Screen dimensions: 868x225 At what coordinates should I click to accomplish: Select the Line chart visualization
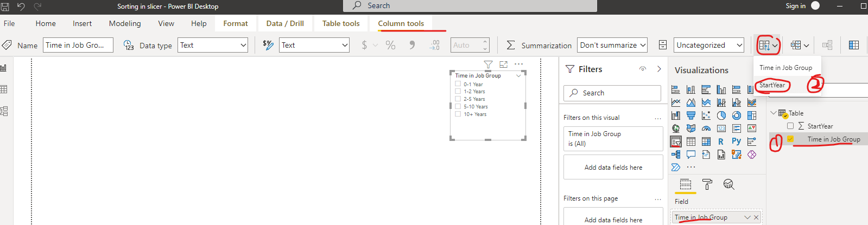(676, 102)
